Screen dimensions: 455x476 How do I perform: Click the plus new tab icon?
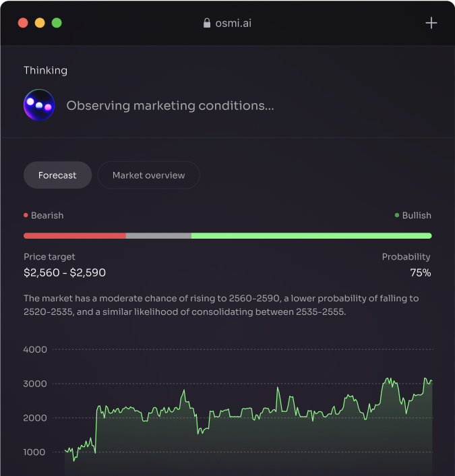pos(431,23)
